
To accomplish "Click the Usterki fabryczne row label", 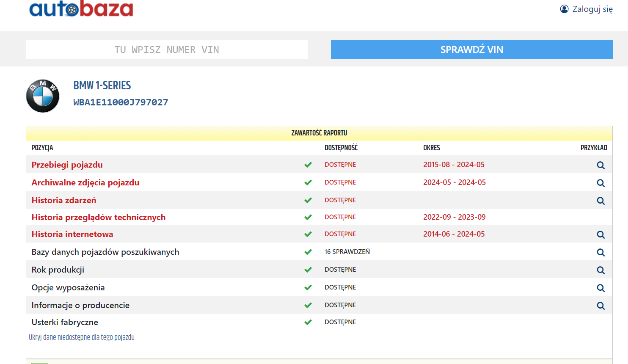I will 65,322.
